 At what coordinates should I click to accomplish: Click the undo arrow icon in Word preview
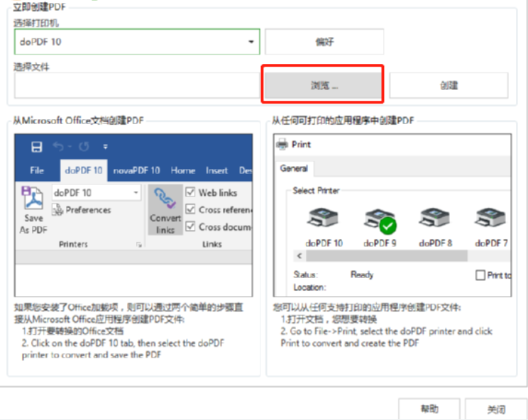click(x=59, y=147)
